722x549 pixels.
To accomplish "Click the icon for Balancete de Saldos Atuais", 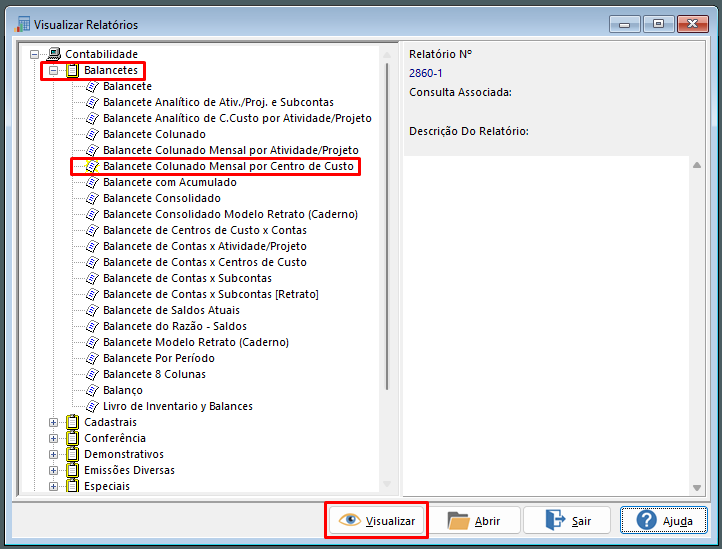I will point(93,310).
